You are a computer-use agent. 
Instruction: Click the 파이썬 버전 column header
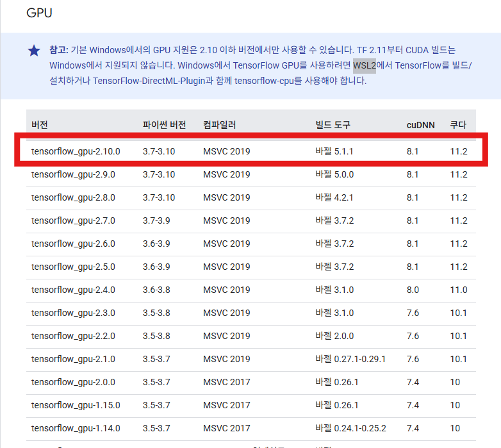164,124
